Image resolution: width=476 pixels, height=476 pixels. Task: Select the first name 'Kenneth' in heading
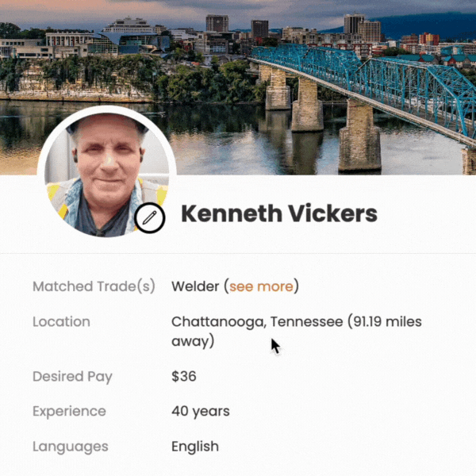(x=232, y=213)
